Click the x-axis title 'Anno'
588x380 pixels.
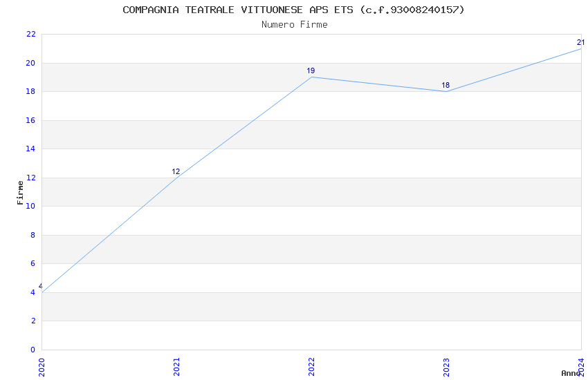point(571,373)
